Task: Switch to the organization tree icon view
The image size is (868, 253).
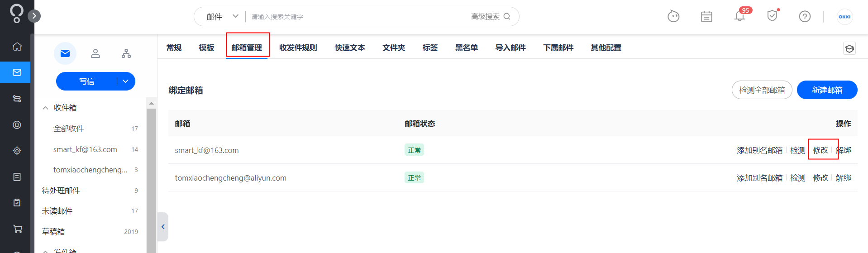Action: tap(126, 53)
